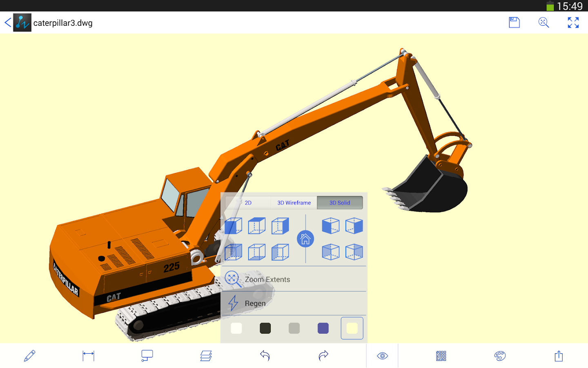Select isometric cube with solid right face
Image resolution: width=588 pixels, height=368 pixels.
(354, 226)
